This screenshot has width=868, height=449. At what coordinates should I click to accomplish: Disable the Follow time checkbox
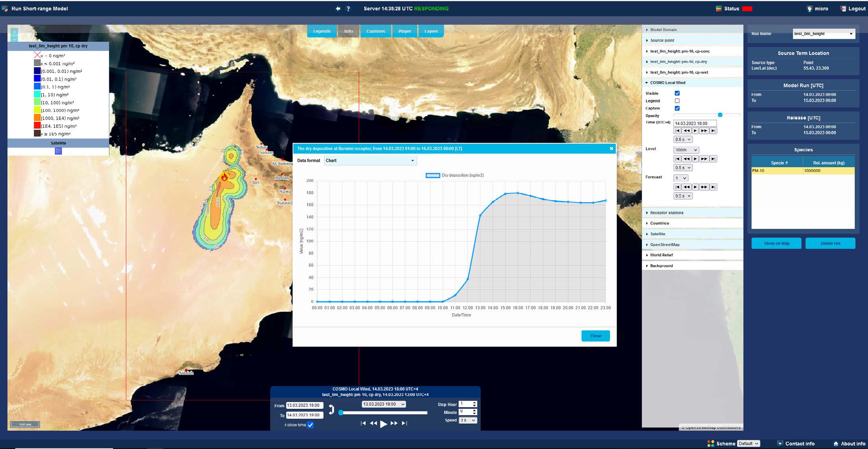point(311,425)
